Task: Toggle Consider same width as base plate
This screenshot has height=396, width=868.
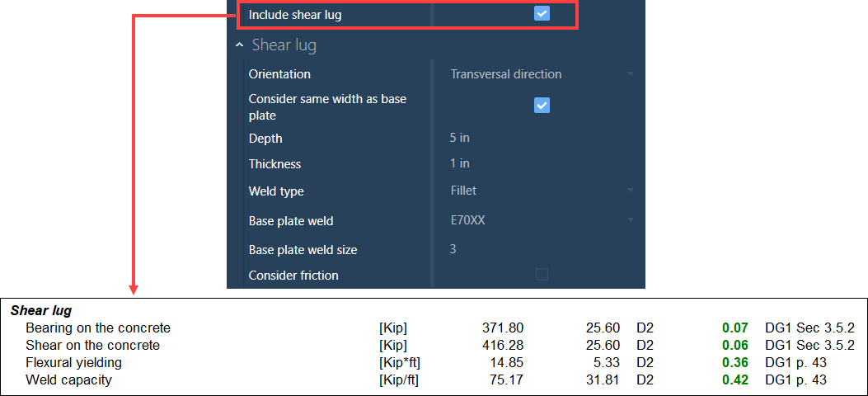Action: tap(542, 106)
